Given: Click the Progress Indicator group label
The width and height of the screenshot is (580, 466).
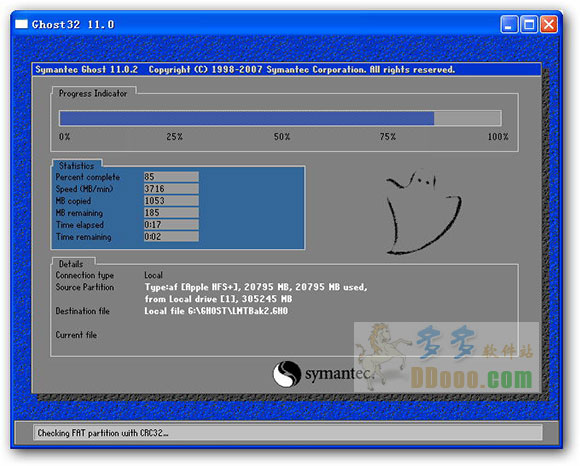Looking at the screenshot, I should 93,94.
